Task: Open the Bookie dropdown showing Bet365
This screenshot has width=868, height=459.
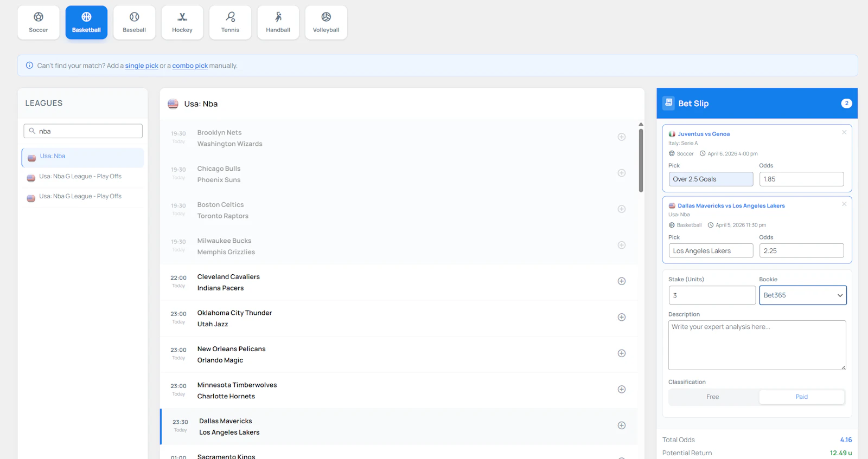Action: [802, 295]
